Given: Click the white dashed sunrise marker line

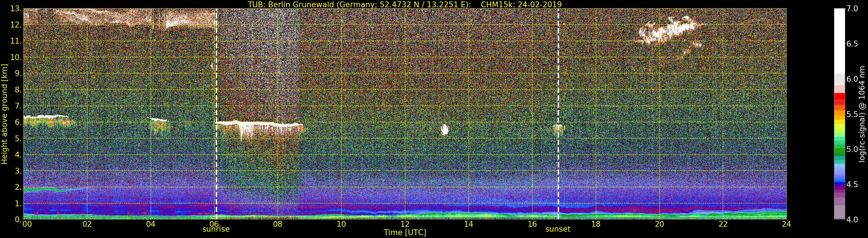Looking at the screenshot, I should click(216, 114).
